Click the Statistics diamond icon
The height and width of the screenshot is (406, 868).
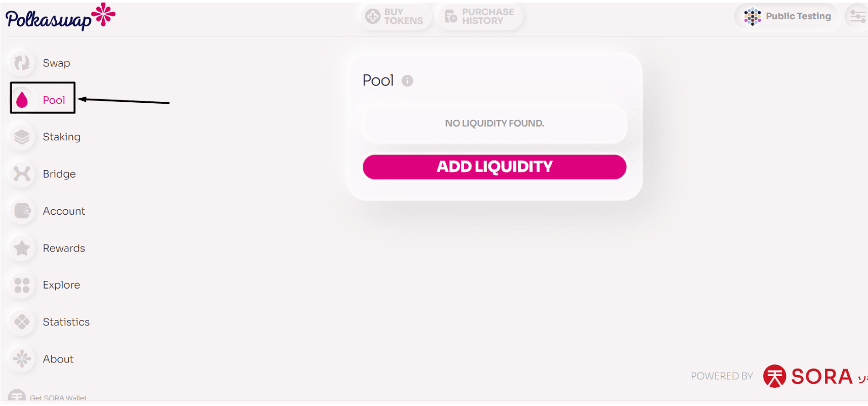22,322
